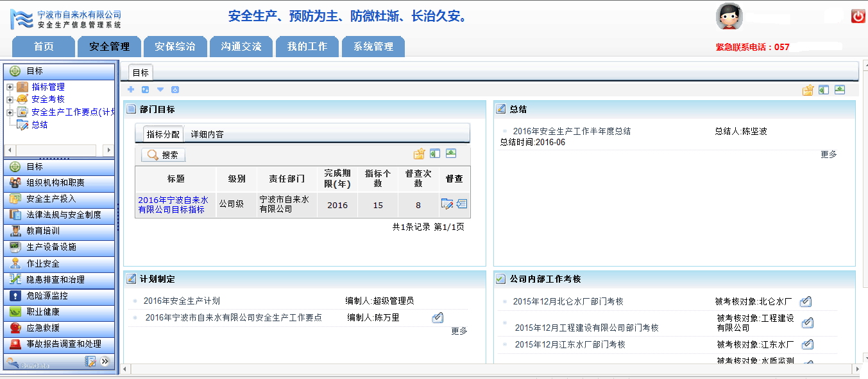Open the 系统管理 main tab

373,47
